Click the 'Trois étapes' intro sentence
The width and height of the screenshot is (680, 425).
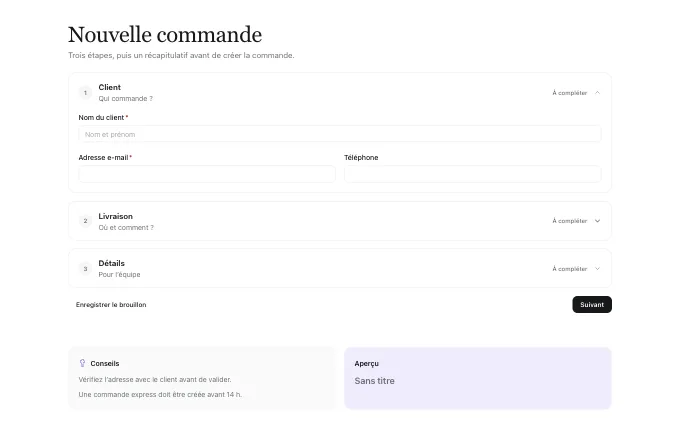pos(181,56)
